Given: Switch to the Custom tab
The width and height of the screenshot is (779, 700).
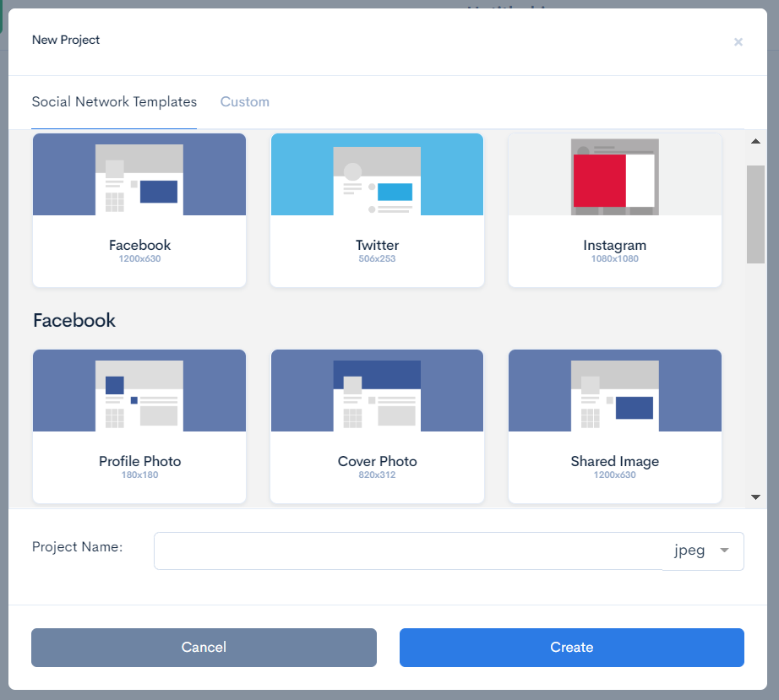Looking at the screenshot, I should [x=244, y=102].
